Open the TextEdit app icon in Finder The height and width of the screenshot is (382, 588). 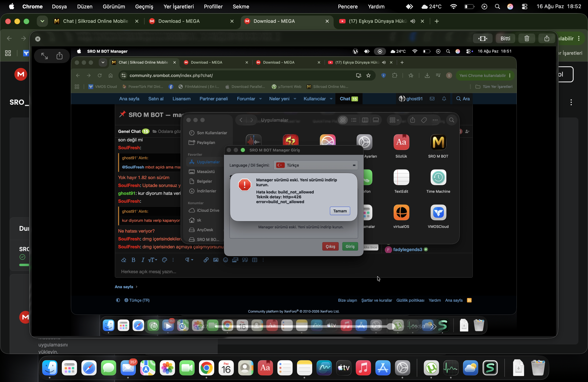tap(401, 177)
